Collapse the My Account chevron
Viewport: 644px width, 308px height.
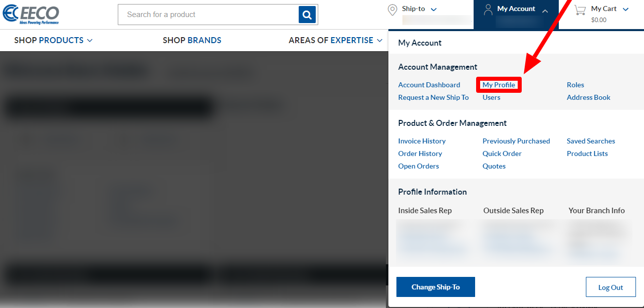point(545,11)
